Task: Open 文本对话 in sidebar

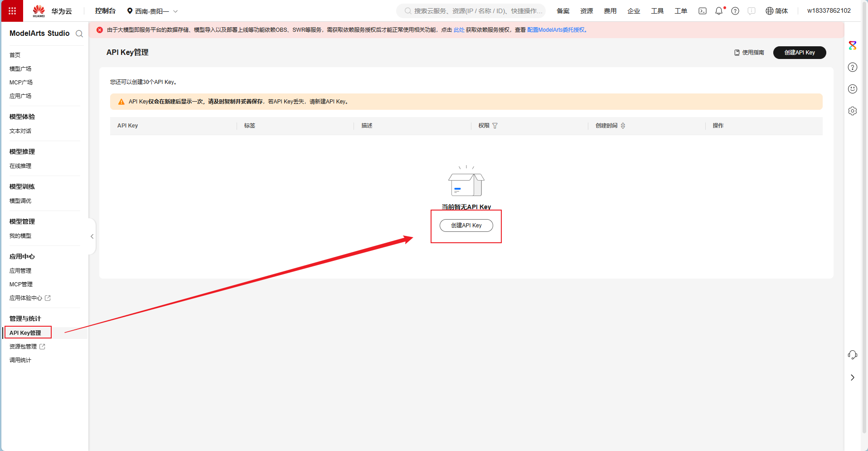Action: (x=20, y=131)
